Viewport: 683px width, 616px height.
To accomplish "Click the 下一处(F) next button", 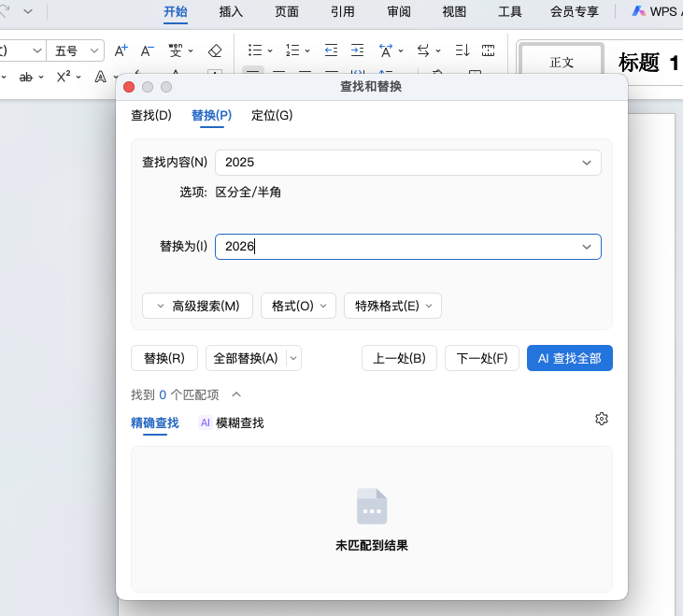I will click(x=482, y=358).
